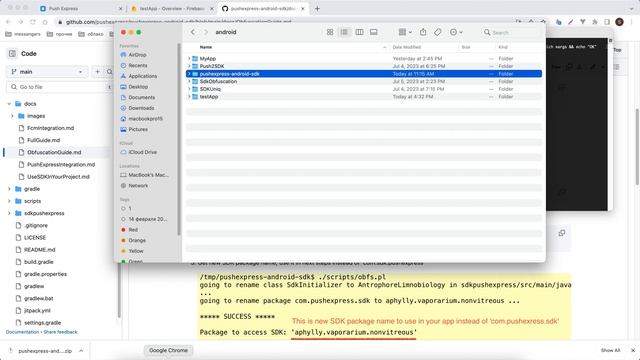Screen dimensions: 640x360
Task: Expand the SdkObfuscation folder disclosure triangle
Action: pos(189,81)
